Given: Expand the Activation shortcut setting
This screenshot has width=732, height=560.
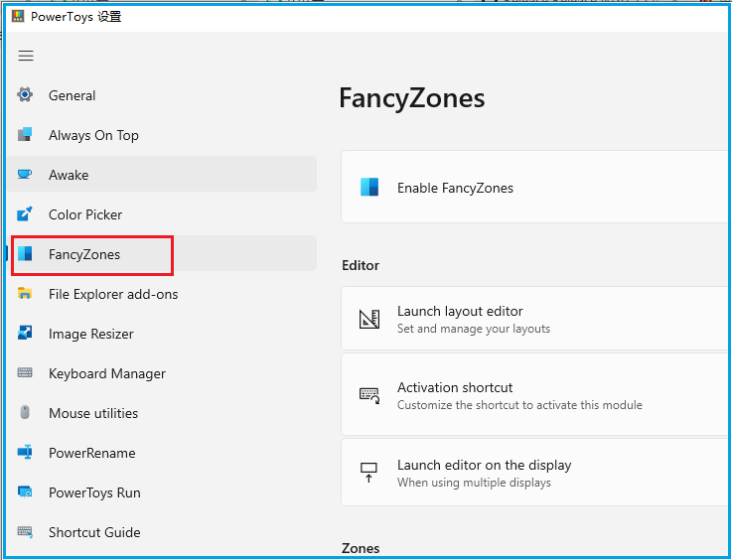Looking at the screenshot, I should (536, 395).
